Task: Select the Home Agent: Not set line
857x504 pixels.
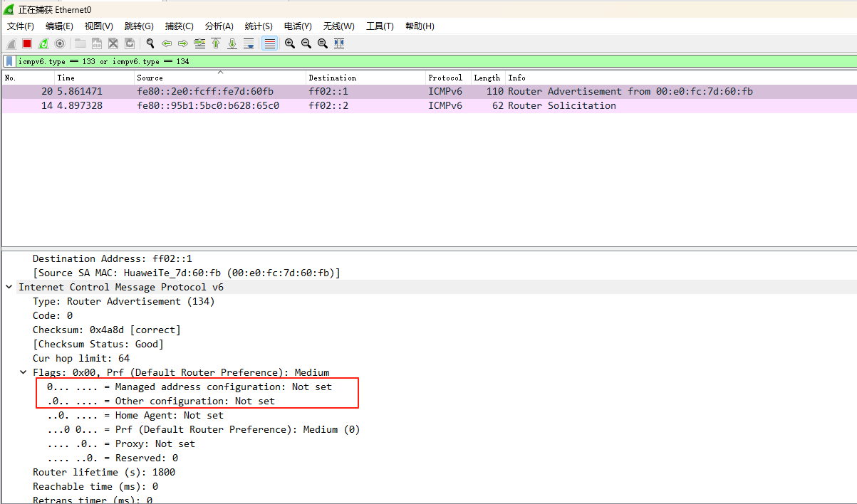Action: pyautogui.click(x=135, y=415)
